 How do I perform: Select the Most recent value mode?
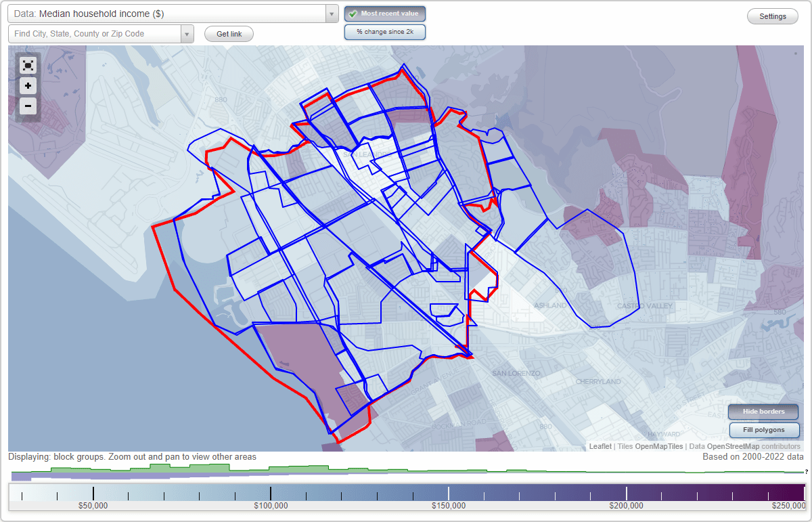point(384,13)
